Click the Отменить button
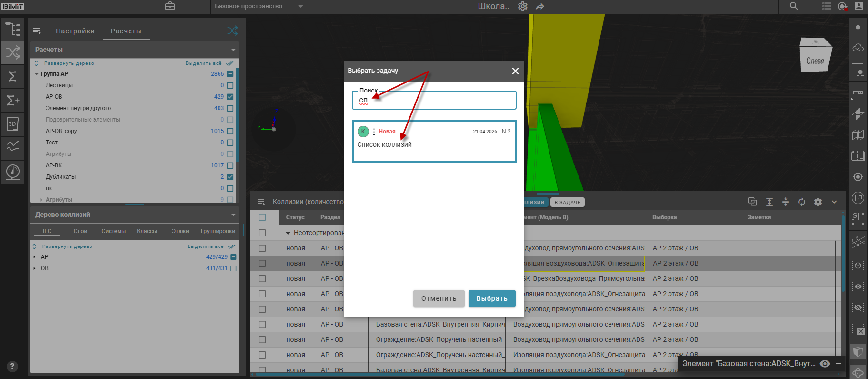 pos(439,298)
